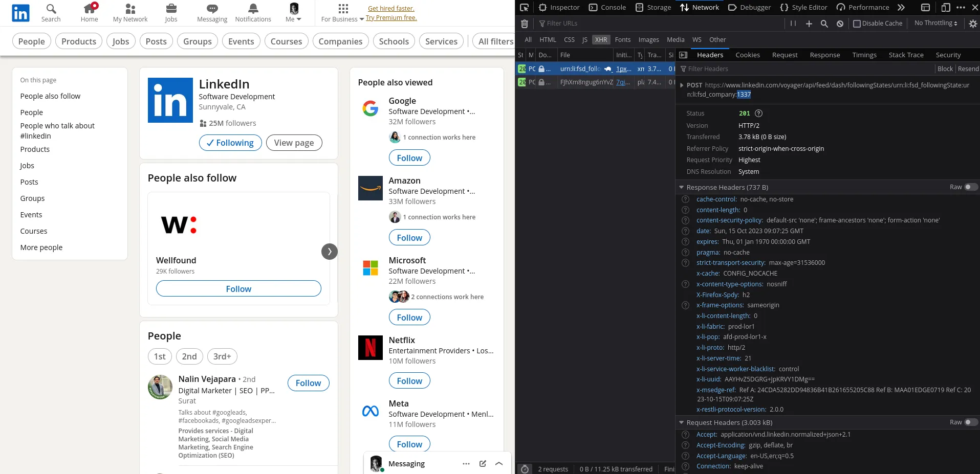Open the All filters panel
The width and height of the screenshot is (980, 474).
[496, 41]
